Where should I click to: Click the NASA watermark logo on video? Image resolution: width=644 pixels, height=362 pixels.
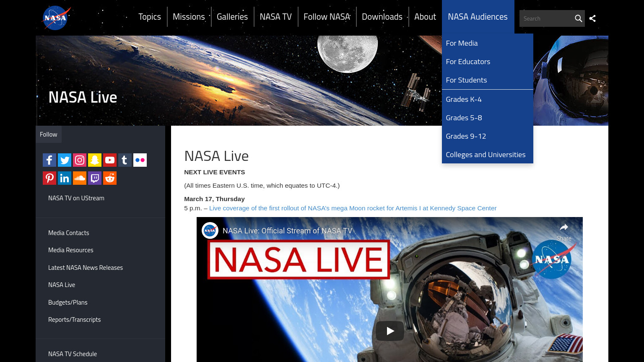pos(553,259)
